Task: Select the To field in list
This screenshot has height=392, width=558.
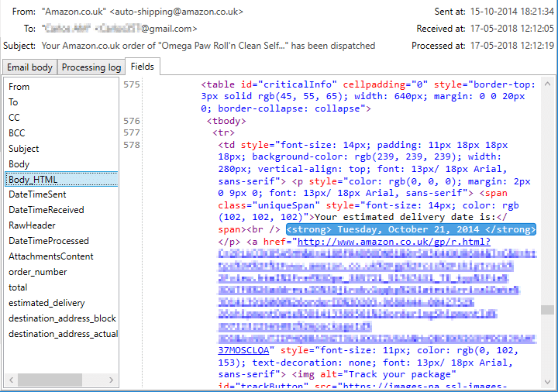Action: [x=61, y=102]
